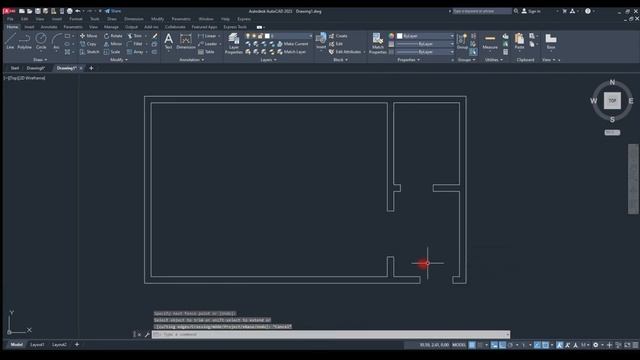Click the Leader annotation tool
Image resolution: width=640 pixels, height=360 pixels.
(x=207, y=44)
